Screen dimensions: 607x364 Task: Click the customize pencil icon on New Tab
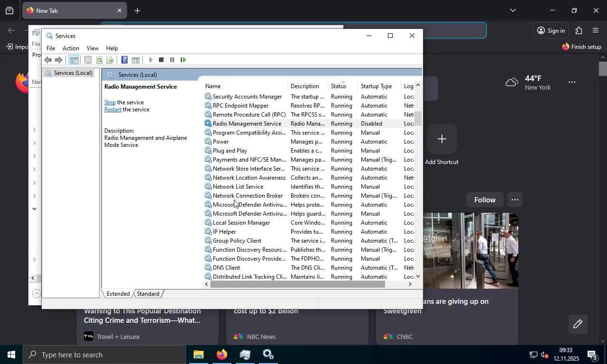(x=578, y=324)
